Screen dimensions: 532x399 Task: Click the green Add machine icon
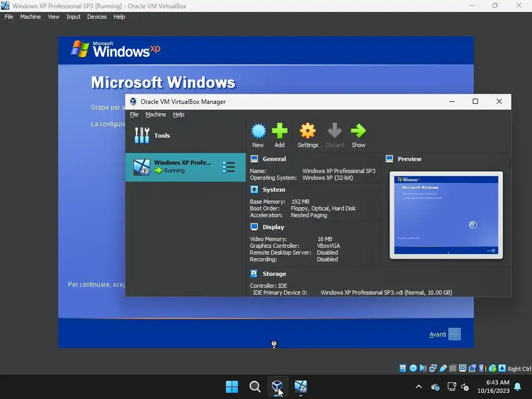(280, 131)
